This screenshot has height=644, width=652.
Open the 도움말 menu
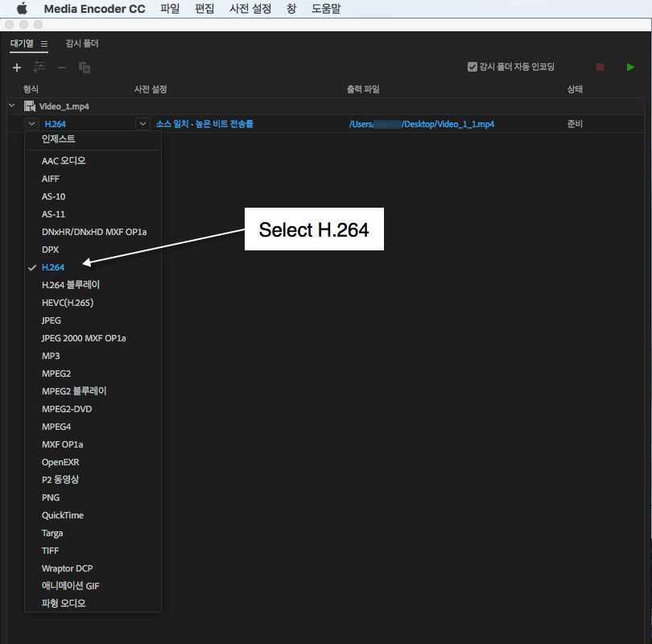pyautogui.click(x=326, y=9)
